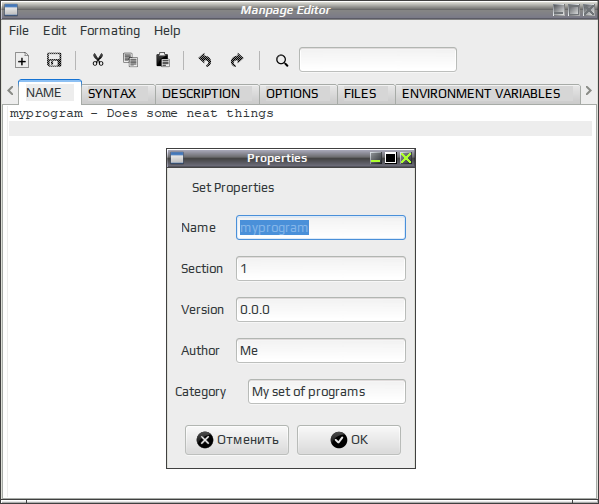
Task: Maximize the Properties dialog window
Action: pos(390,158)
